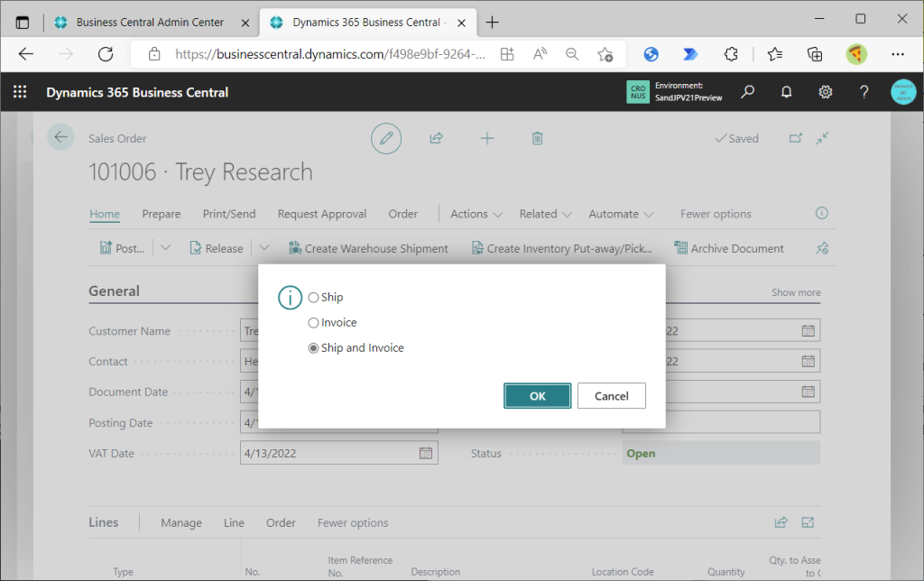The width and height of the screenshot is (924, 581).
Task: Open the Manage menu in Lines
Action: point(180,522)
